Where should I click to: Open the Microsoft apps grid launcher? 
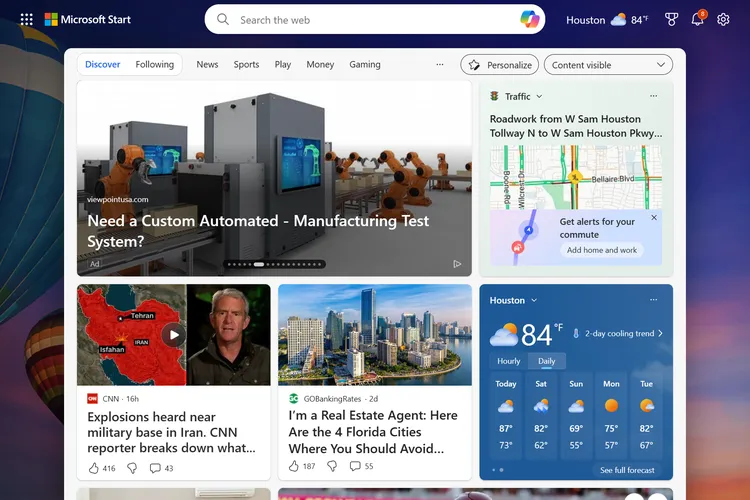[26, 19]
